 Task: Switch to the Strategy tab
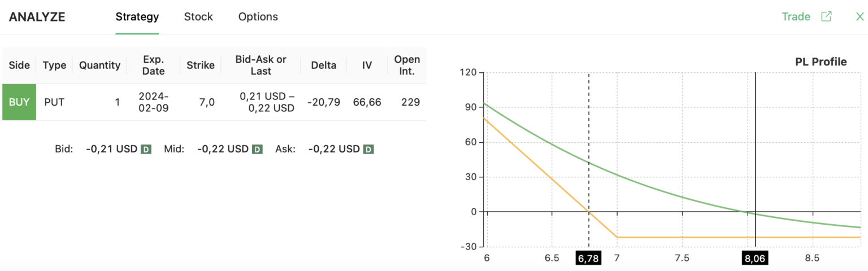click(137, 17)
